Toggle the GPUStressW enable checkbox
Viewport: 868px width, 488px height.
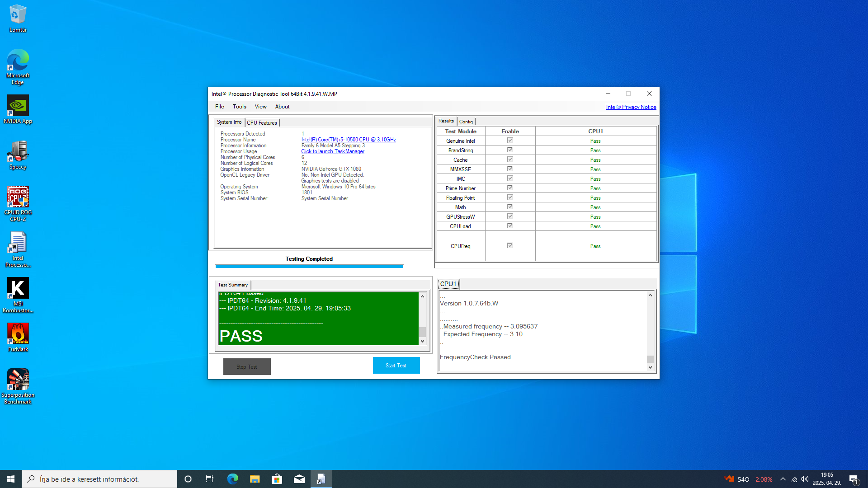click(x=510, y=216)
